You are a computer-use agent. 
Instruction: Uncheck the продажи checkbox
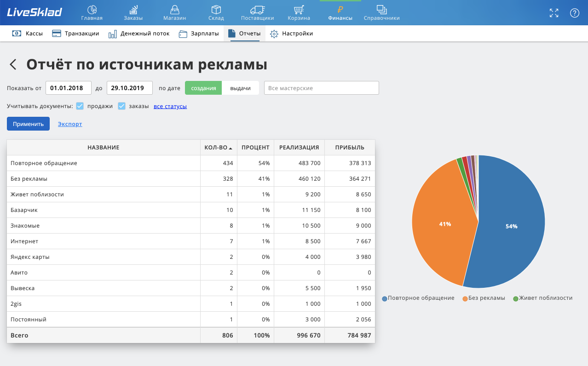point(80,106)
